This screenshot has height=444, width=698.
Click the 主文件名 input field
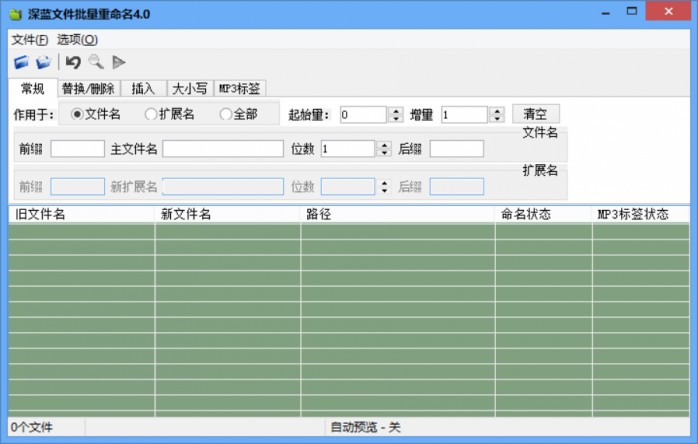(x=223, y=149)
